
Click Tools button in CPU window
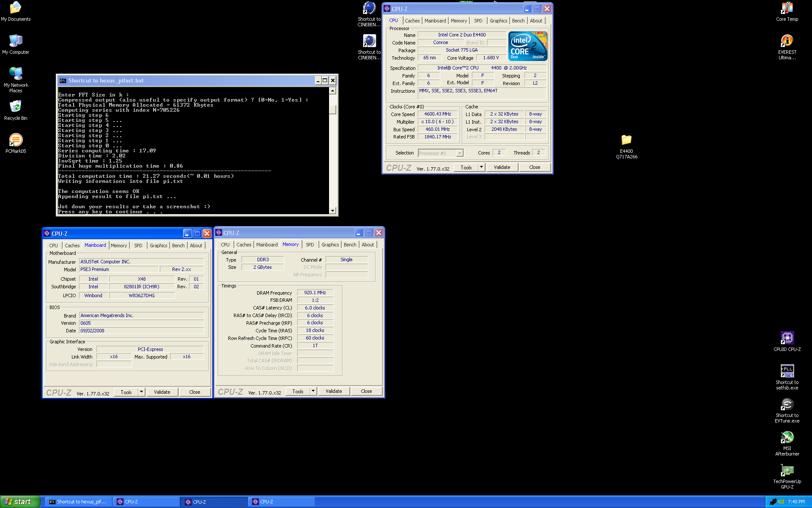466,167
